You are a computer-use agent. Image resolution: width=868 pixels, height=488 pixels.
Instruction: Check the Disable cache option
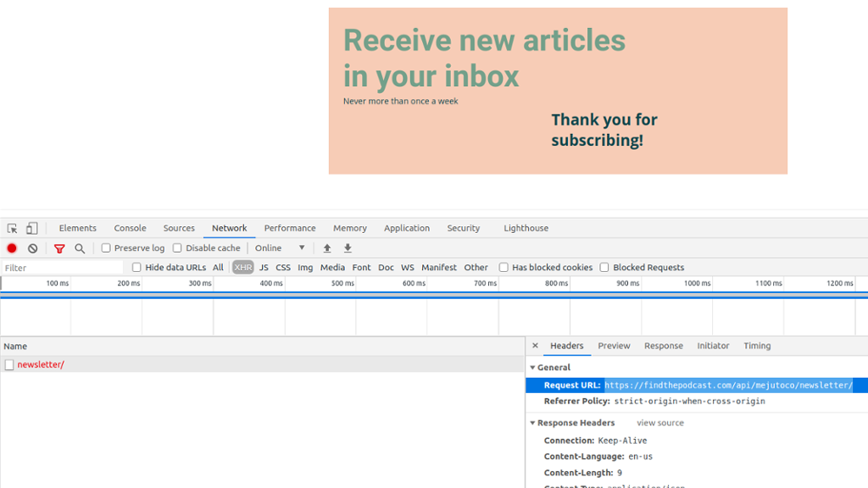coord(177,248)
